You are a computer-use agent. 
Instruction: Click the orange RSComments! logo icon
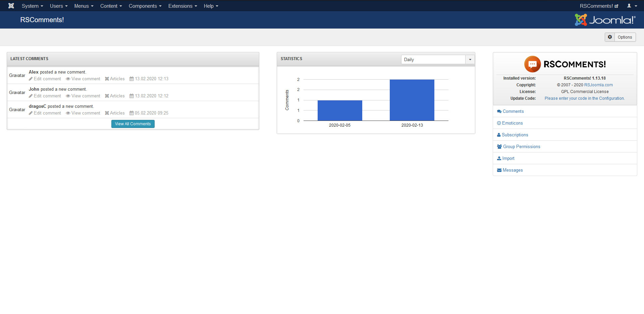[532, 64]
